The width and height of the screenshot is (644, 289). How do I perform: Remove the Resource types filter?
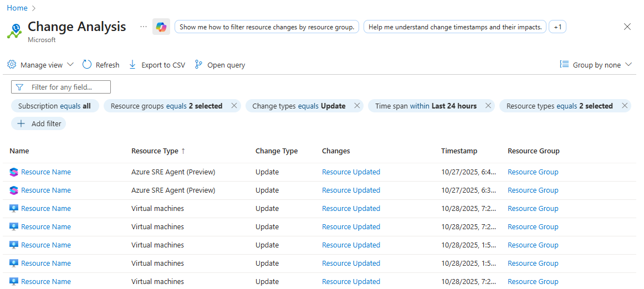[x=625, y=106]
